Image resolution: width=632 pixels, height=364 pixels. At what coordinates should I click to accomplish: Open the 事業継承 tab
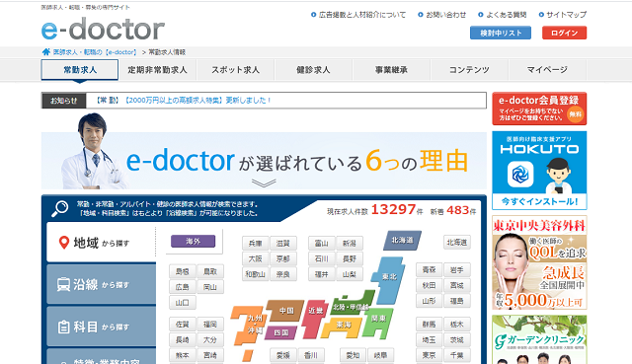[391, 70]
